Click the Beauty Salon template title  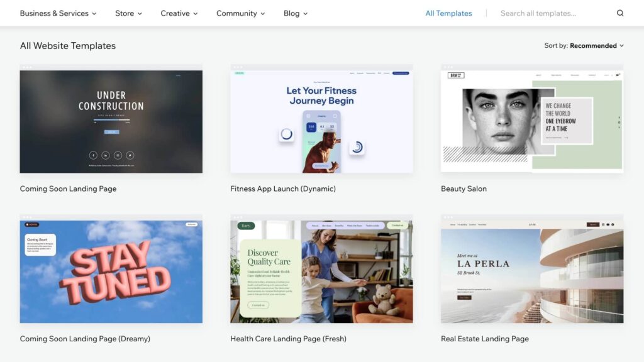[x=464, y=189]
